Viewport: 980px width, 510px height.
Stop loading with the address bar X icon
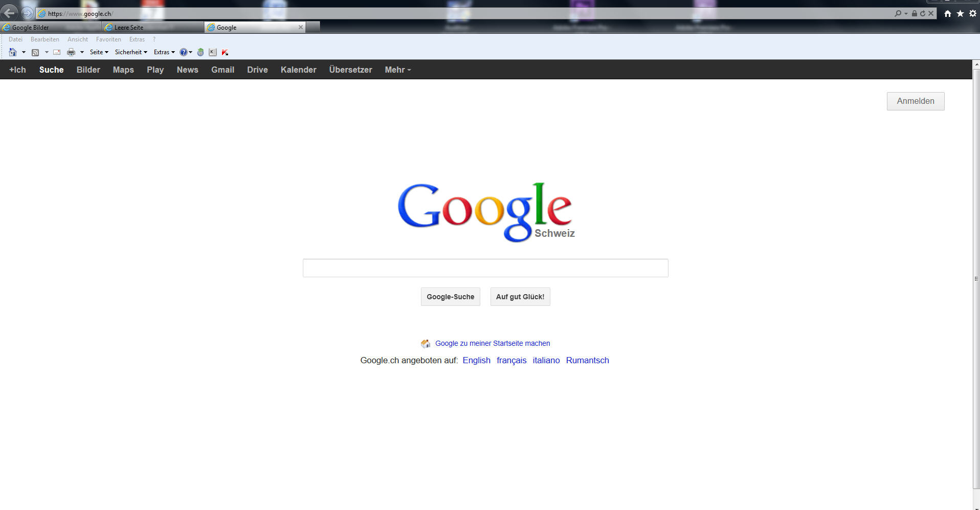pos(931,14)
